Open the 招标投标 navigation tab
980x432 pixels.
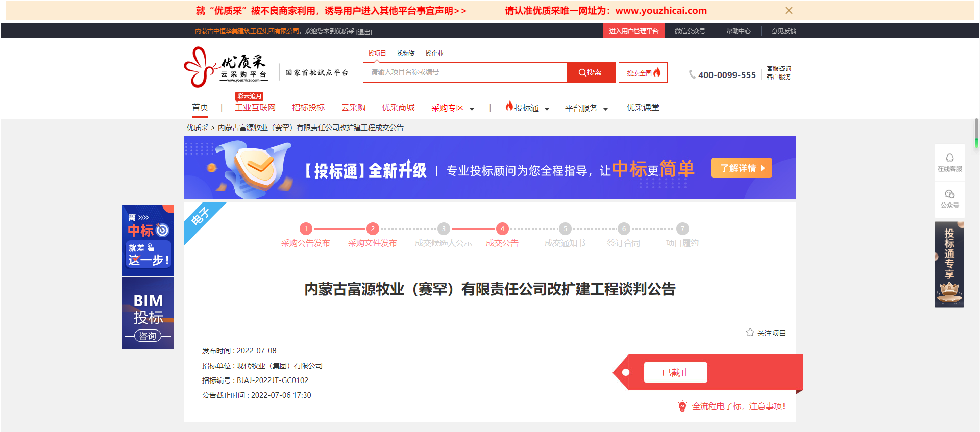click(308, 108)
